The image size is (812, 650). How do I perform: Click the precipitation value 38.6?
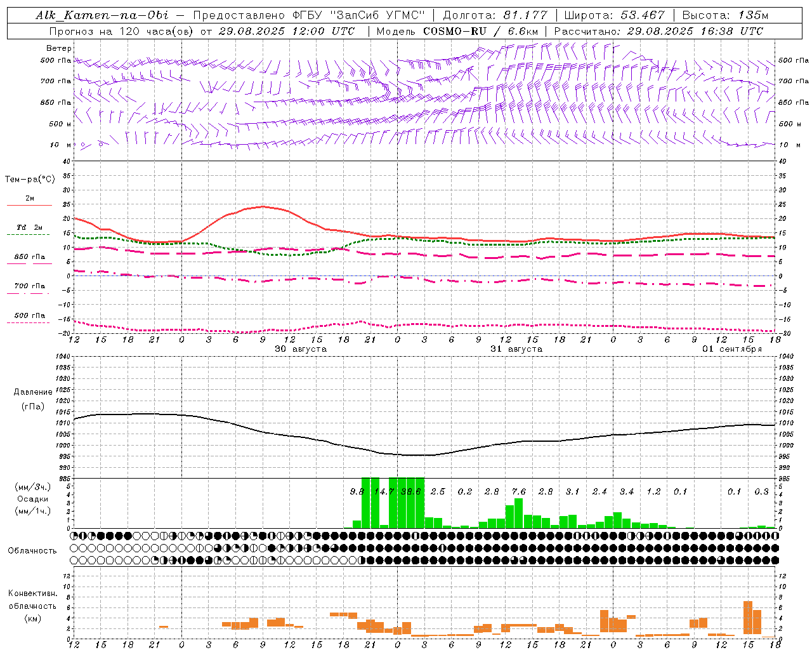pyautogui.click(x=411, y=491)
